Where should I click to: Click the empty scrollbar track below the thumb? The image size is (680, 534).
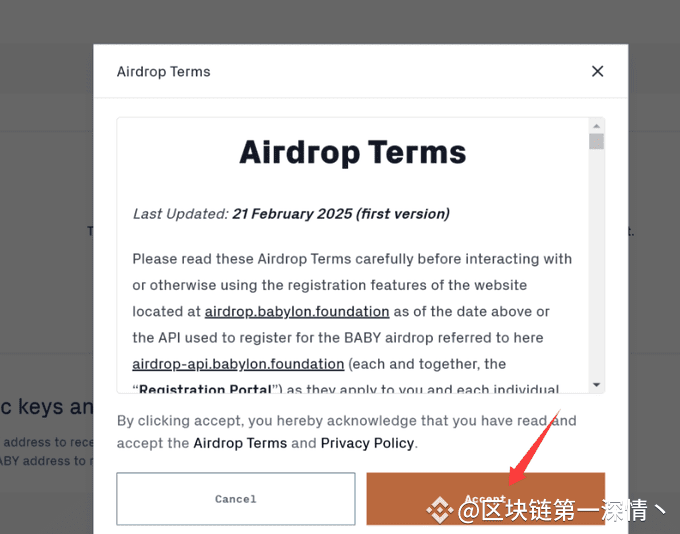(x=596, y=265)
